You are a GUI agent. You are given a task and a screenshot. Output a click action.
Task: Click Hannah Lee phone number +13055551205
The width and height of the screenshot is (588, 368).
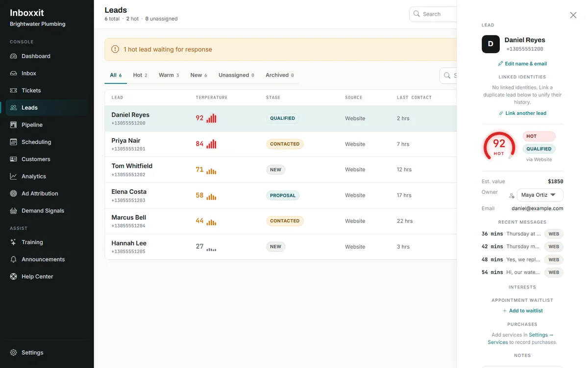point(128,252)
